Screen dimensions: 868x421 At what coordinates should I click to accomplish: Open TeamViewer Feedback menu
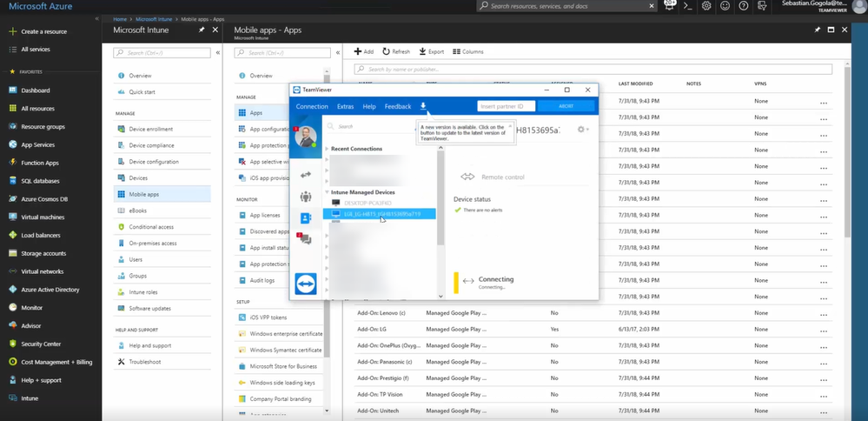tap(398, 106)
